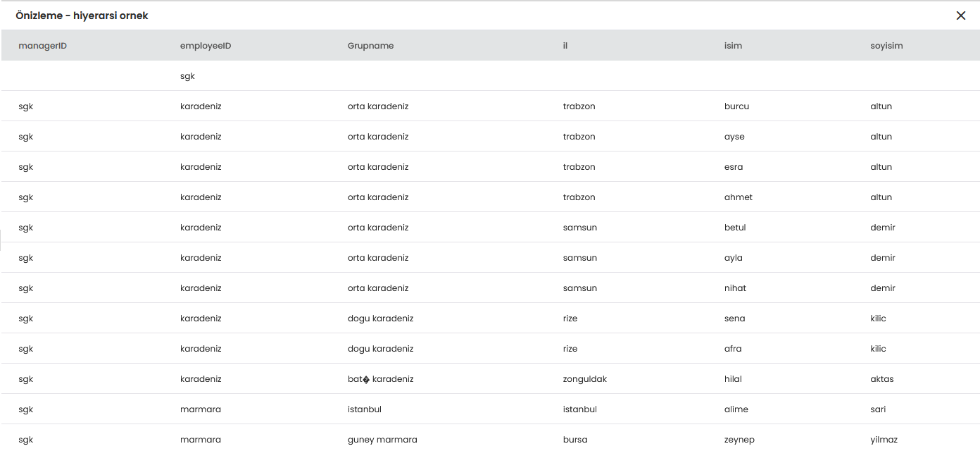Select the cell with name burcu

(736, 106)
